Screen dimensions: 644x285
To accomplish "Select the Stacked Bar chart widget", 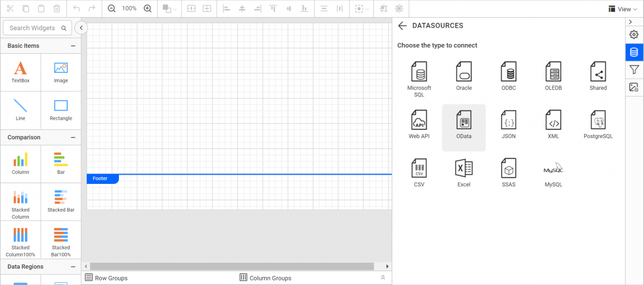I will click(x=60, y=202).
